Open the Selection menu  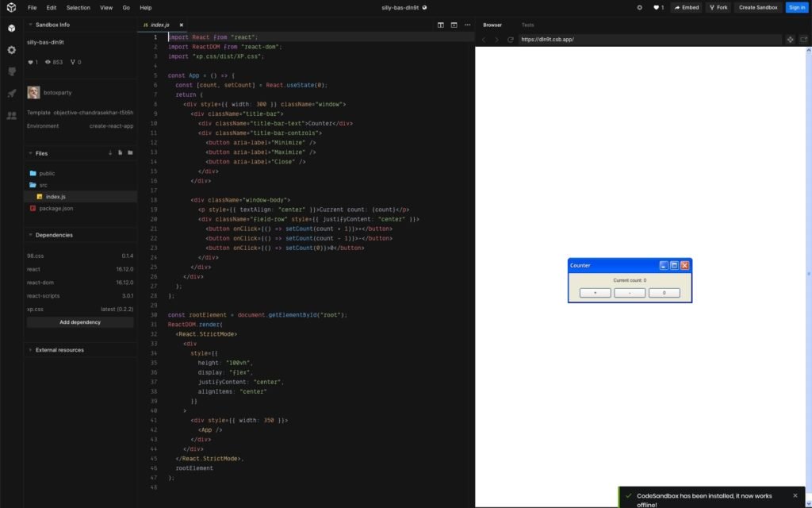click(78, 7)
